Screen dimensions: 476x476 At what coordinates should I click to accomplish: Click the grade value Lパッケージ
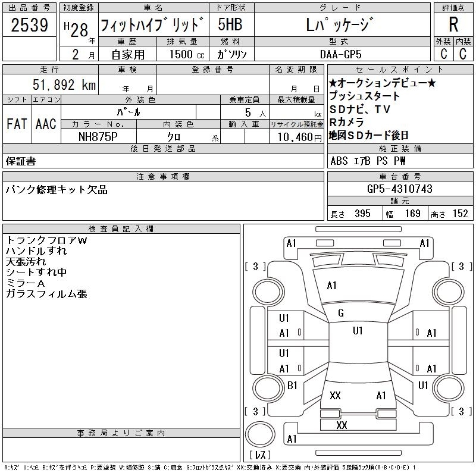[339, 24]
